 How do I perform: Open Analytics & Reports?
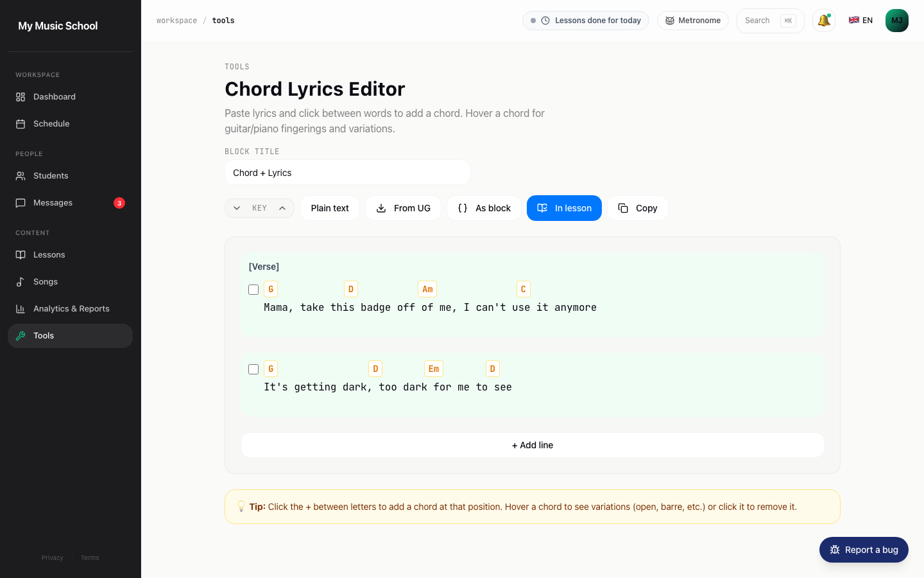pos(70,309)
